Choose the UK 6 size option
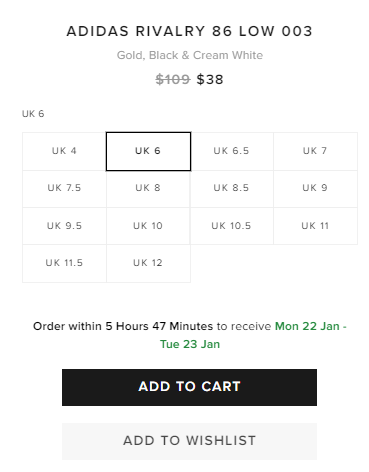The width and height of the screenshot is (369, 472). (x=148, y=151)
